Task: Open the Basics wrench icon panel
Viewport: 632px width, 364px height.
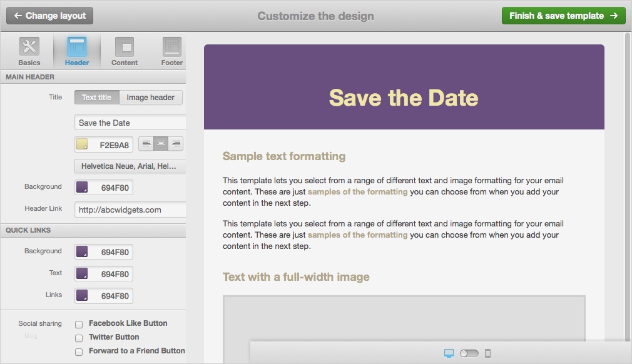Action: click(29, 48)
